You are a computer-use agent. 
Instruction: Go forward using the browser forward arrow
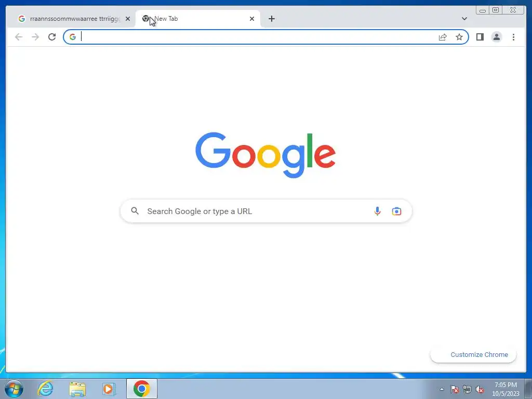click(x=35, y=37)
